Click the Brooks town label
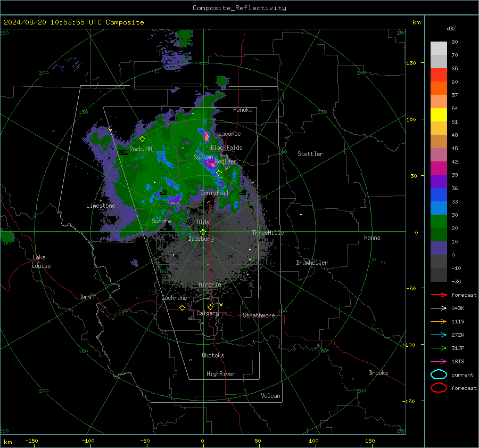 coord(378,373)
